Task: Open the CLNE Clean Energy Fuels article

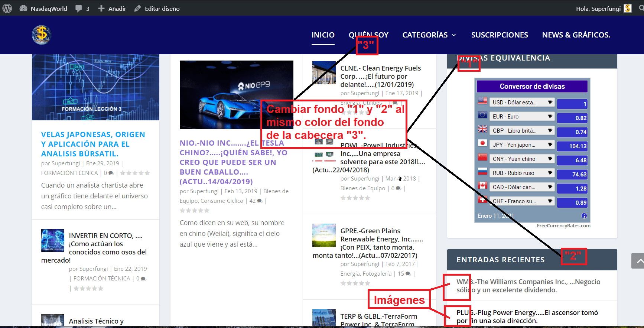Action: click(x=381, y=77)
